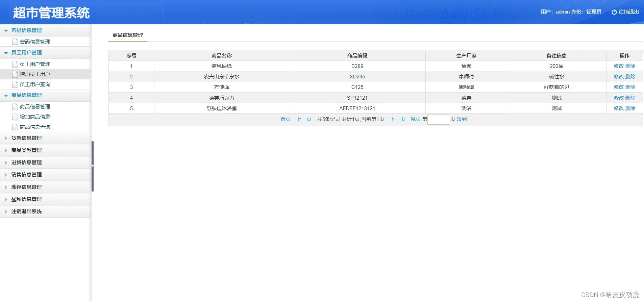
Task: Open 员工用户查询 menu item
Action: pyautogui.click(x=35, y=84)
